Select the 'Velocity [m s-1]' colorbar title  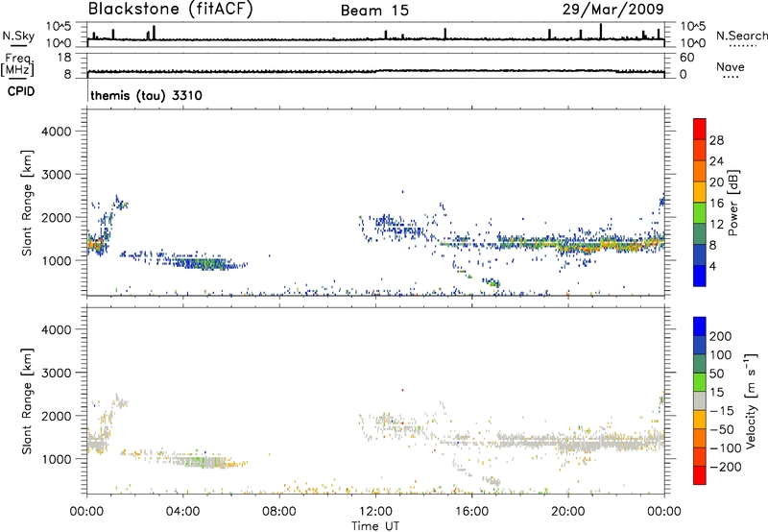(751, 400)
